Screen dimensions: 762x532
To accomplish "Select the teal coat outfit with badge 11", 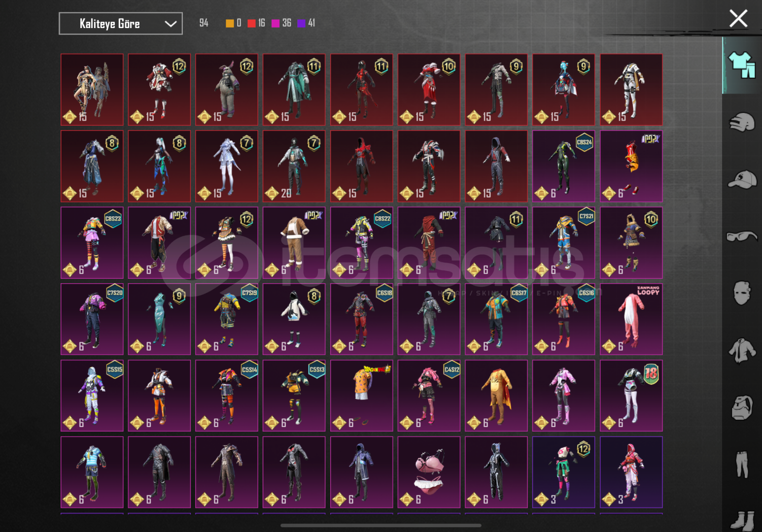I will point(294,90).
